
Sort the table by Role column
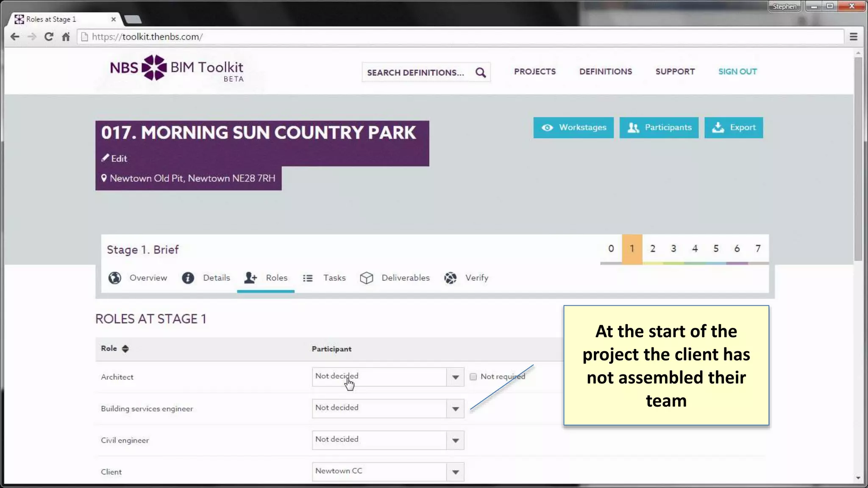[125, 349]
